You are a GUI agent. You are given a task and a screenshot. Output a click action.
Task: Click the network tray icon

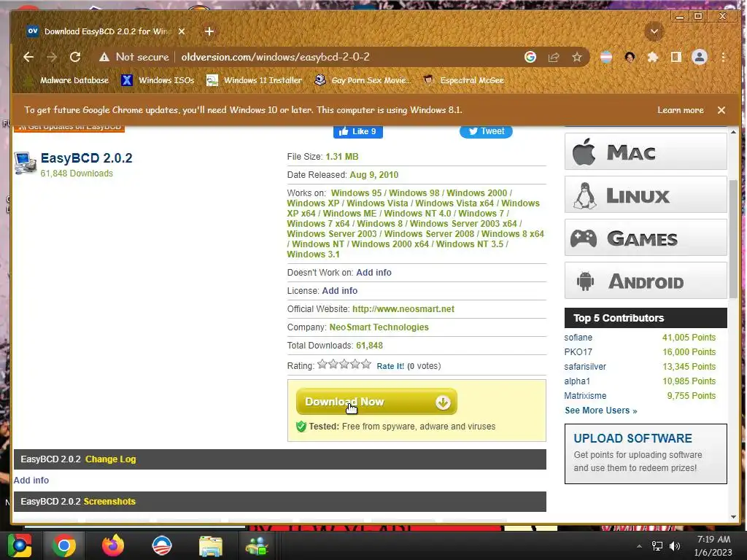[x=657, y=546]
